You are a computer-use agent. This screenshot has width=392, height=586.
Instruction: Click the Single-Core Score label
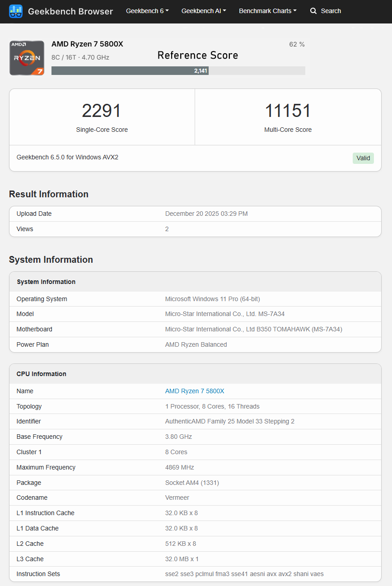pyautogui.click(x=102, y=130)
